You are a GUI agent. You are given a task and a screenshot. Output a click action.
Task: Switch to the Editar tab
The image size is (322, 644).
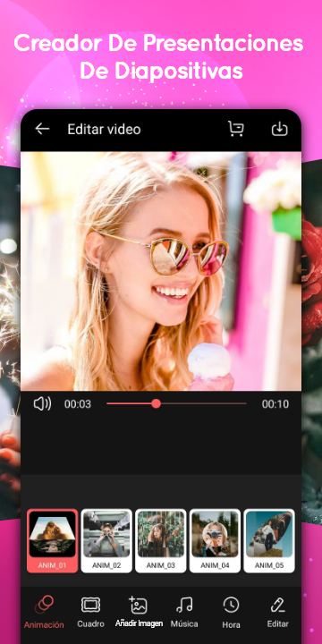click(x=277, y=613)
